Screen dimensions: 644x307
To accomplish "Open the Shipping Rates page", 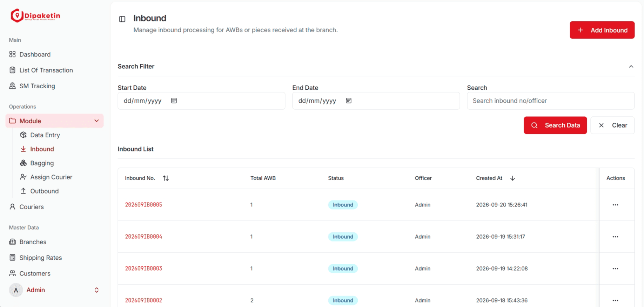I will (40, 258).
